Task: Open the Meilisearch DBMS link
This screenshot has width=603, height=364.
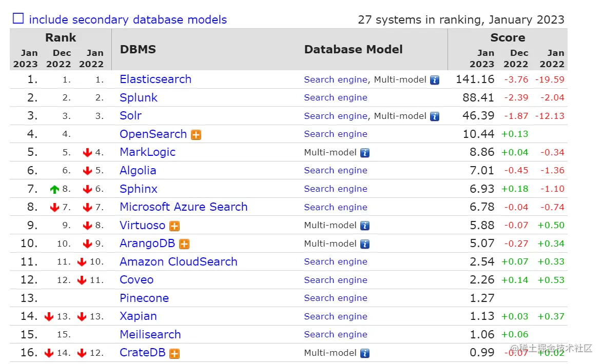Action: (x=150, y=334)
